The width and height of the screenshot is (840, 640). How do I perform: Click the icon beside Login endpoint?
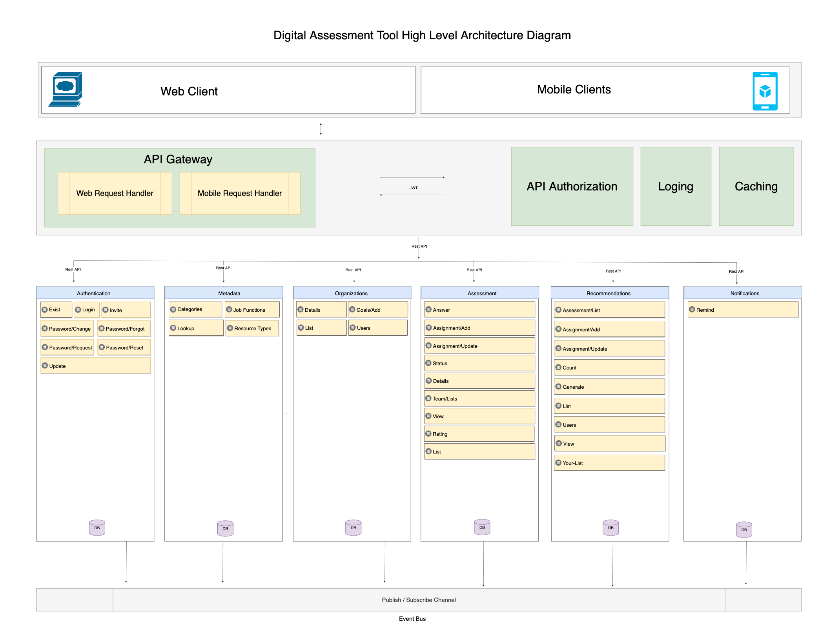click(x=78, y=310)
